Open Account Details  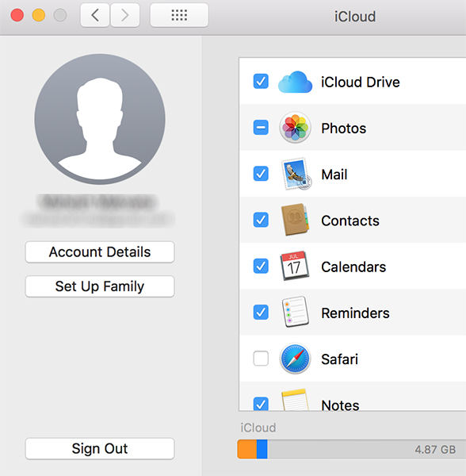point(100,252)
